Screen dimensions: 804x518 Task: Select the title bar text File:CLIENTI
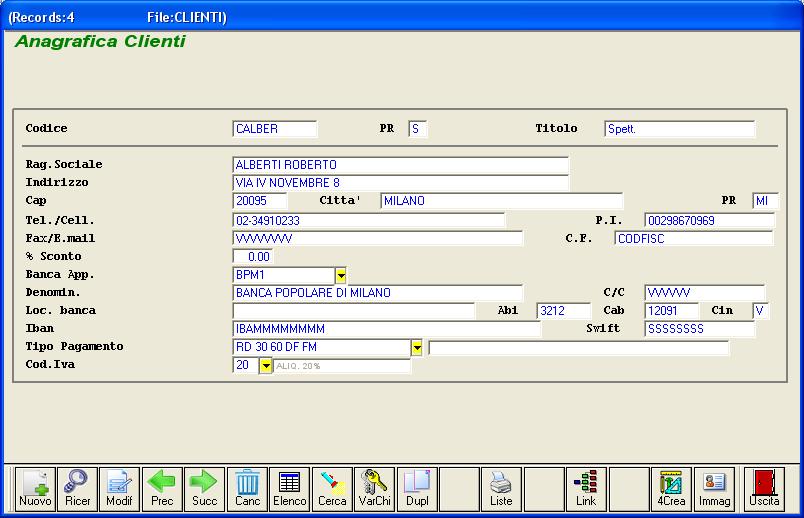(x=187, y=17)
